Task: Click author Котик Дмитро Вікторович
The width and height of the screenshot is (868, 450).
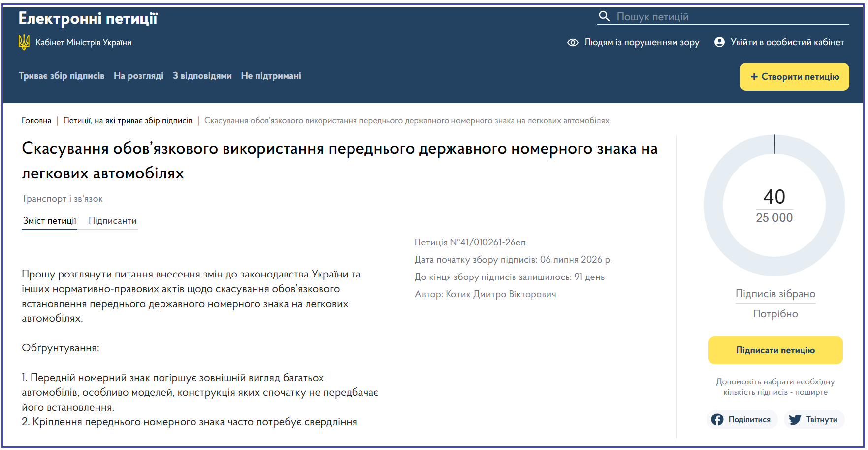Action: [x=485, y=294]
